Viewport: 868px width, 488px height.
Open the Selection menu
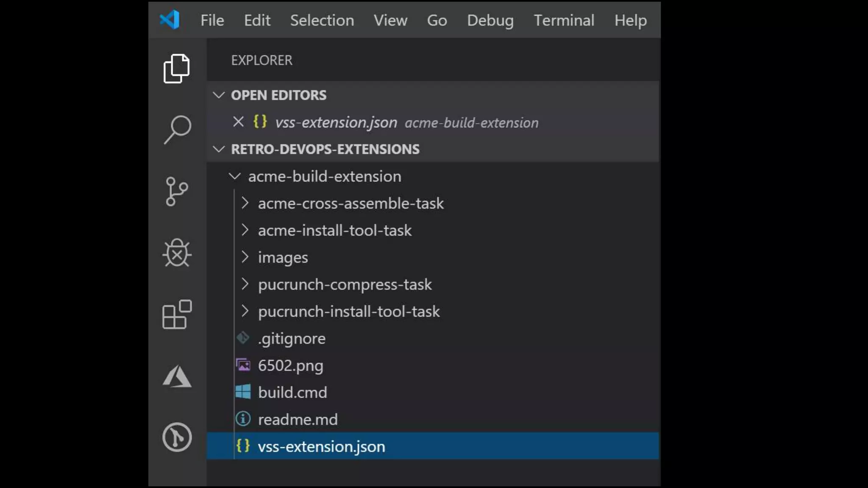[322, 20]
